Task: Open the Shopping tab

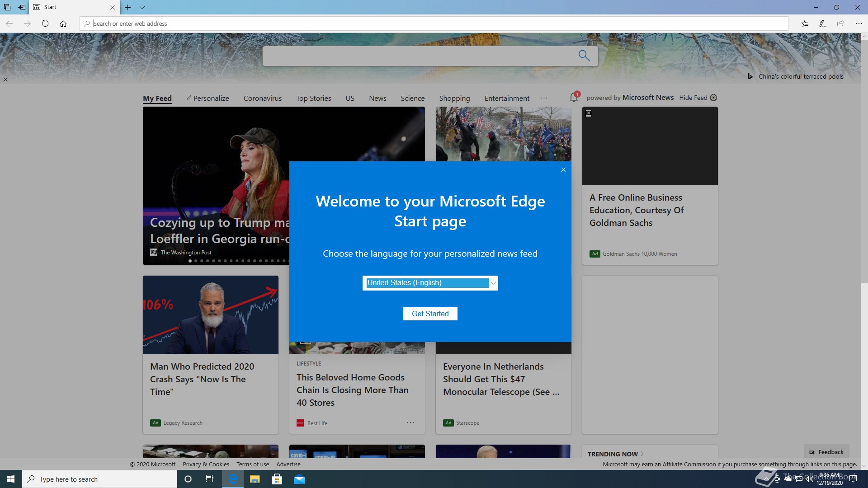Action: pyautogui.click(x=454, y=98)
